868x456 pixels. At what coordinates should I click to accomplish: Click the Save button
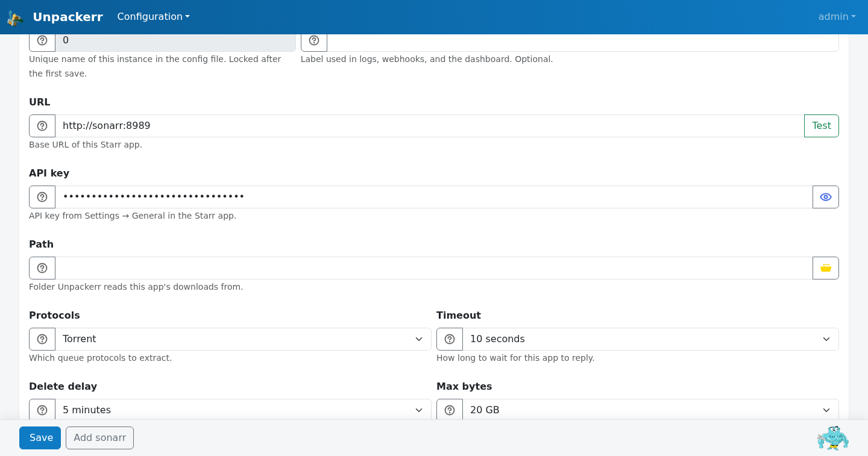(x=40, y=438)
